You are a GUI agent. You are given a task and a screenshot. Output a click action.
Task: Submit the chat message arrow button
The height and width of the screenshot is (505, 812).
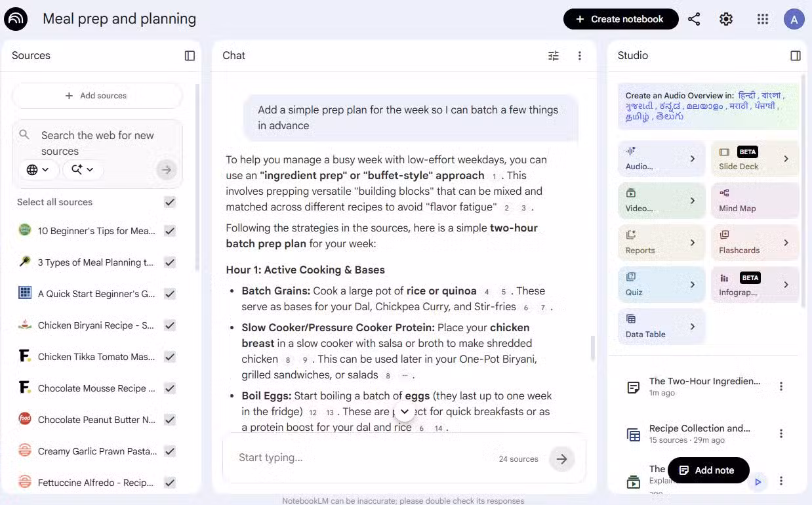(x=561, y=459)
